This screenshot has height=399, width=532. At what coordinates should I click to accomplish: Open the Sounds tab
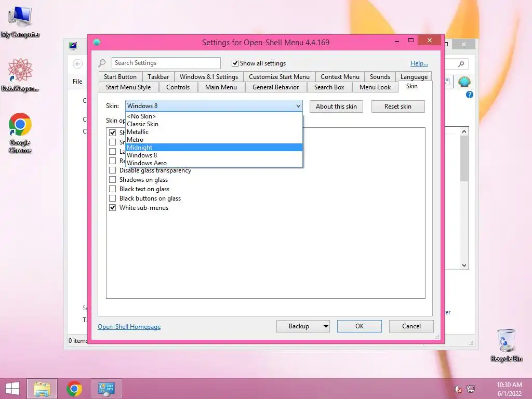coord(380,77)
